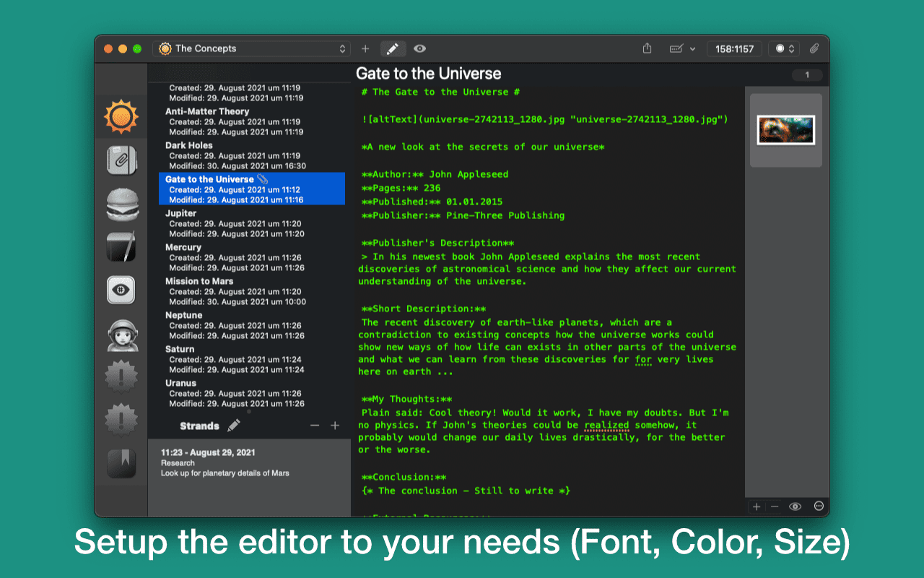Open the paperclip notebook in the sidebar

[x=121, y=160]
